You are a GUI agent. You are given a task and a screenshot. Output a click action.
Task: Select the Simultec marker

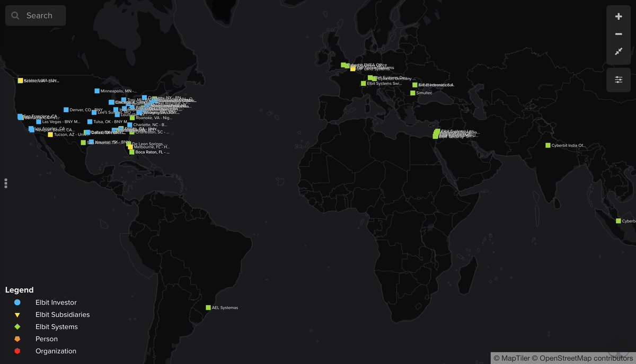pos(412,93)
